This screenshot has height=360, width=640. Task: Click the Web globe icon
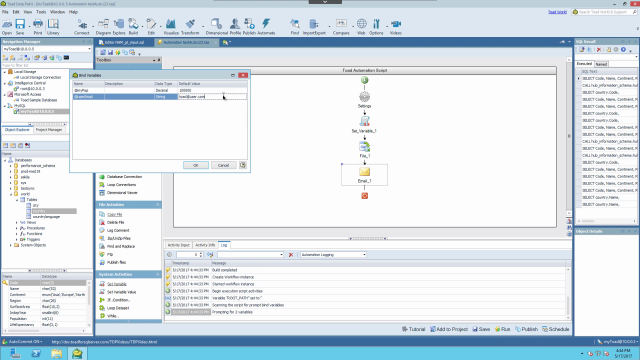pyautogui.click(x=361, y=27)
